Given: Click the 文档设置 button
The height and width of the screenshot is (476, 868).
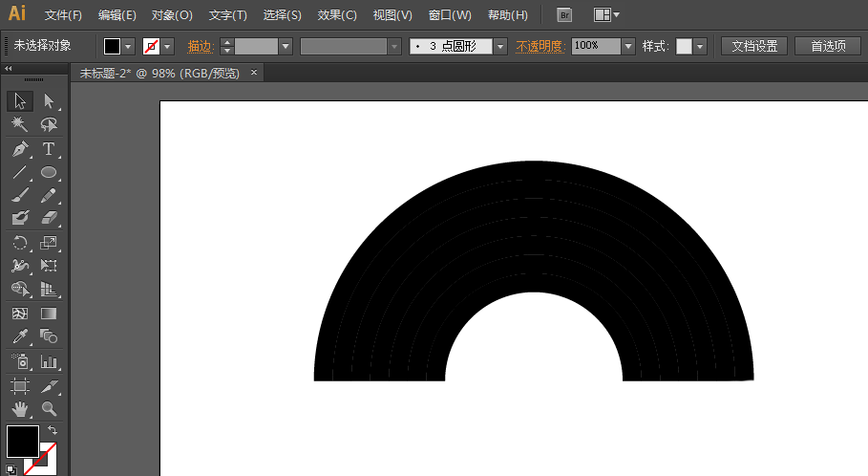Looking at the screenshot, I should pos(754,46).
